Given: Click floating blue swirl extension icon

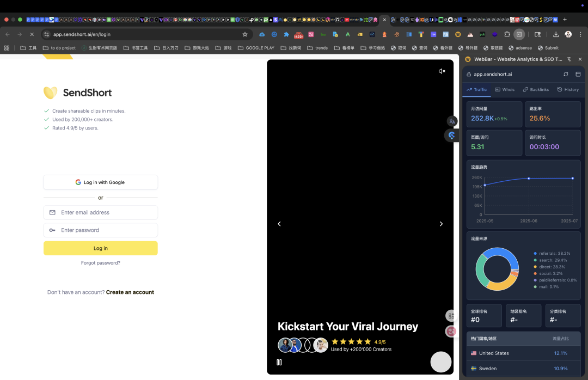Looking at the screenshot, I should [x=451, y=136].
